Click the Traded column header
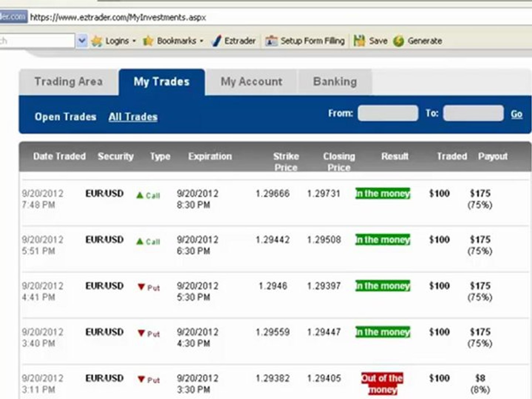 [452, 156]
